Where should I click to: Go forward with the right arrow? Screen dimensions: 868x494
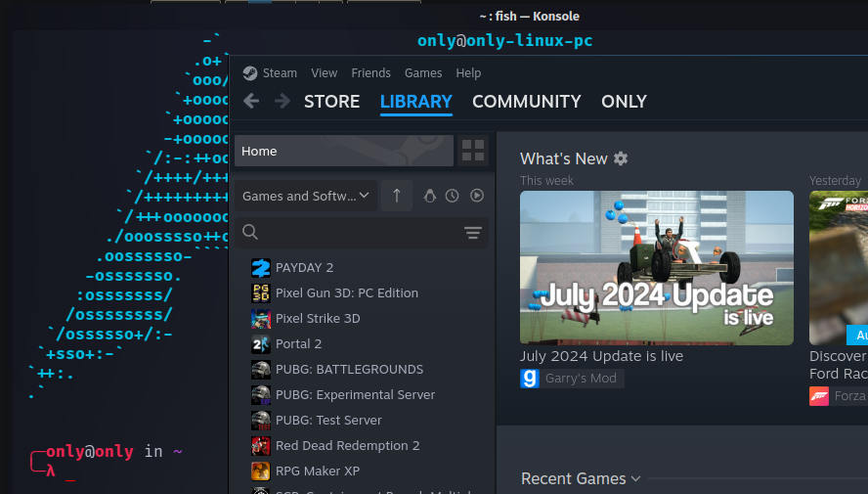(x=282, y=101)
